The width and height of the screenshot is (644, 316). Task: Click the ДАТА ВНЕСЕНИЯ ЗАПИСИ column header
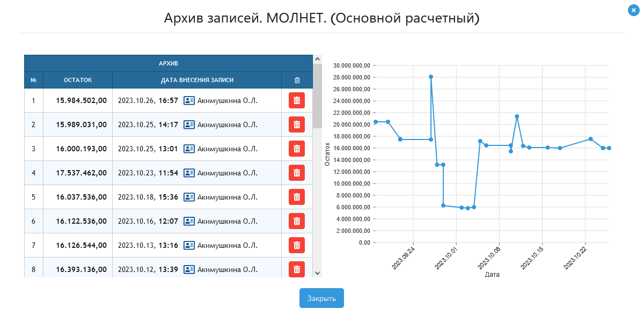click(197, 80)
